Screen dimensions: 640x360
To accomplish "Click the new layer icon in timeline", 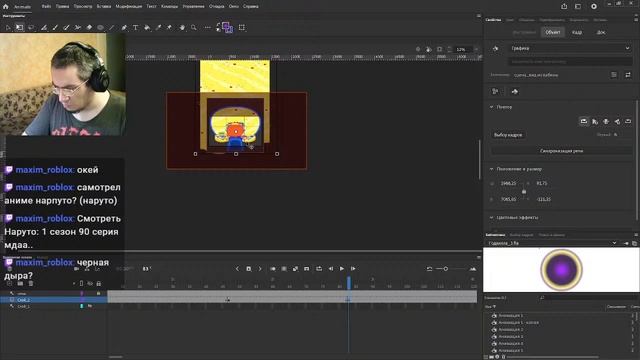I will (9, 283).
